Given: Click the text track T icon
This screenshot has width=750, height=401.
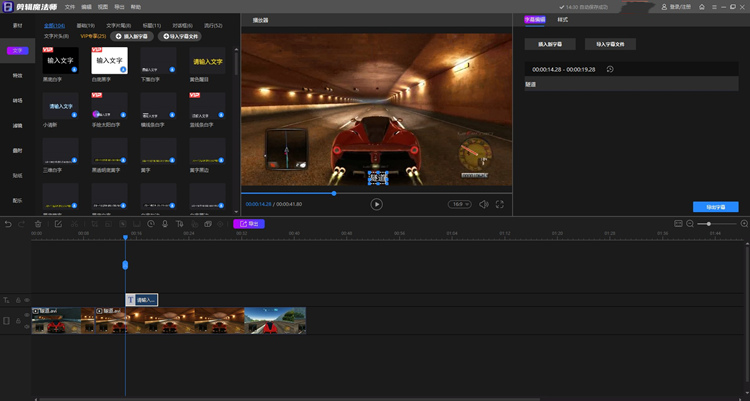Looking at the screenshot, I should pos(6,300).
